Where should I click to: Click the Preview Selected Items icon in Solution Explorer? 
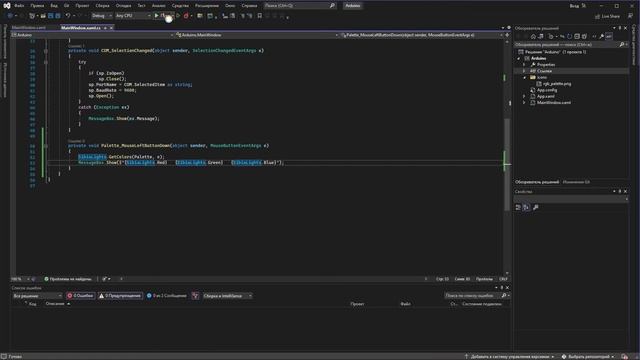point(609,36)
